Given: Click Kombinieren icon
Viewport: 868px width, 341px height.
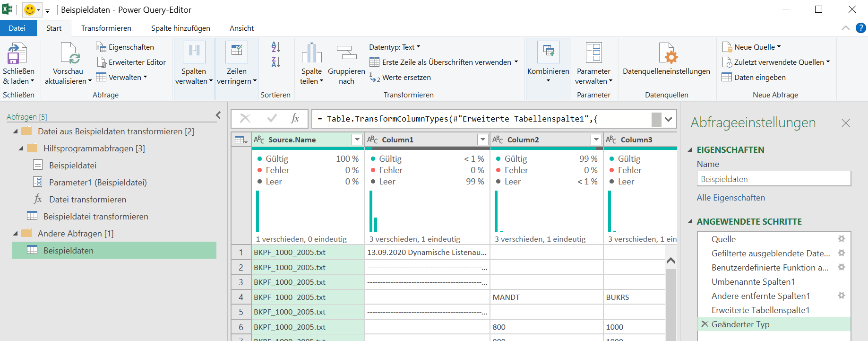Looking at the screenshot, I should [x=548, y=52].
